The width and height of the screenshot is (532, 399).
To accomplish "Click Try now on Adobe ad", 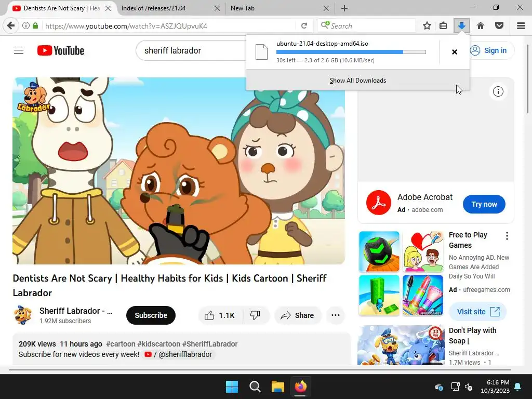I will [x=484, y=204].
